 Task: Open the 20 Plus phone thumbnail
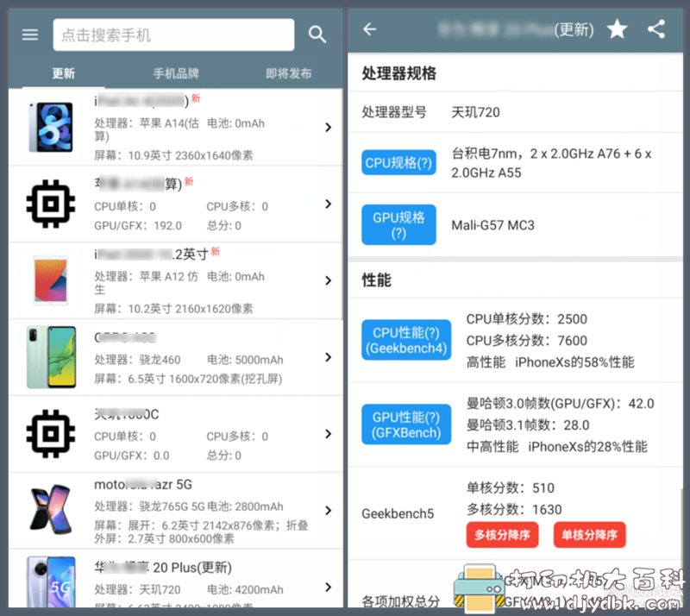tap(51, 582)
